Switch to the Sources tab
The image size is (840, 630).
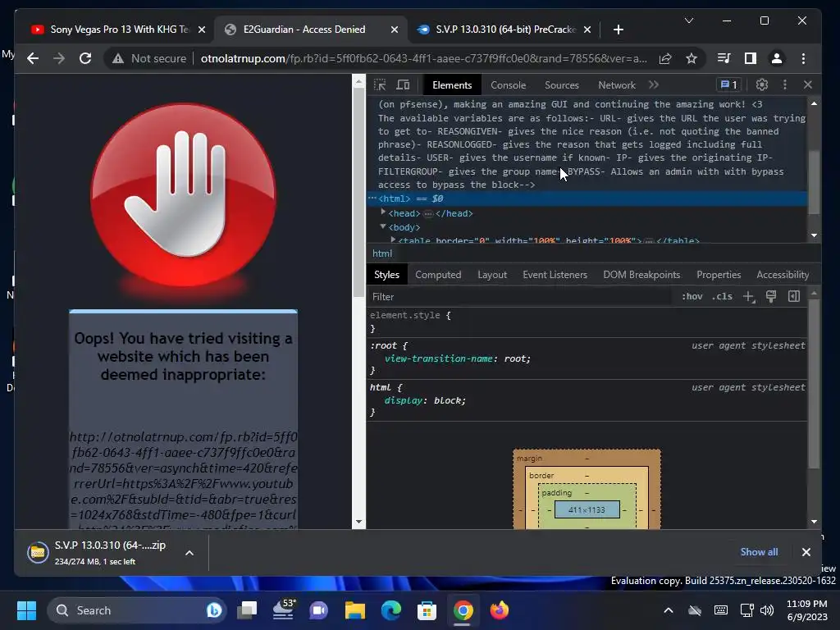pos(561,85)
